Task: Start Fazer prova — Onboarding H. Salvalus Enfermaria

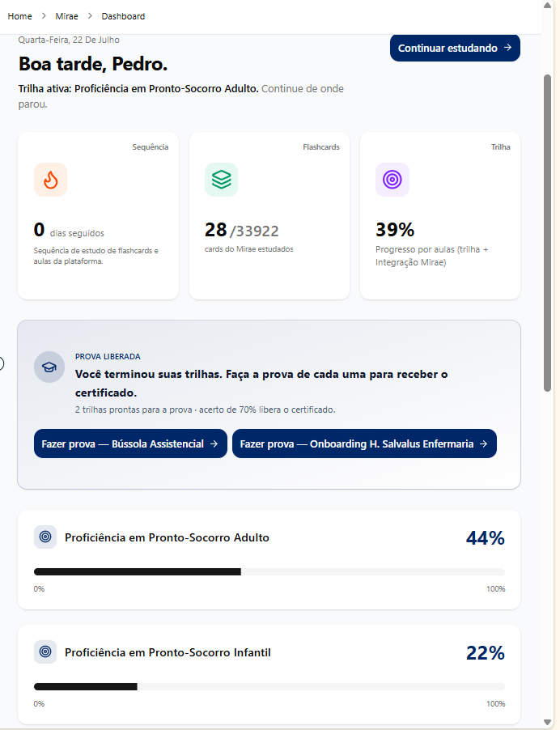Action: click(364, 444)
